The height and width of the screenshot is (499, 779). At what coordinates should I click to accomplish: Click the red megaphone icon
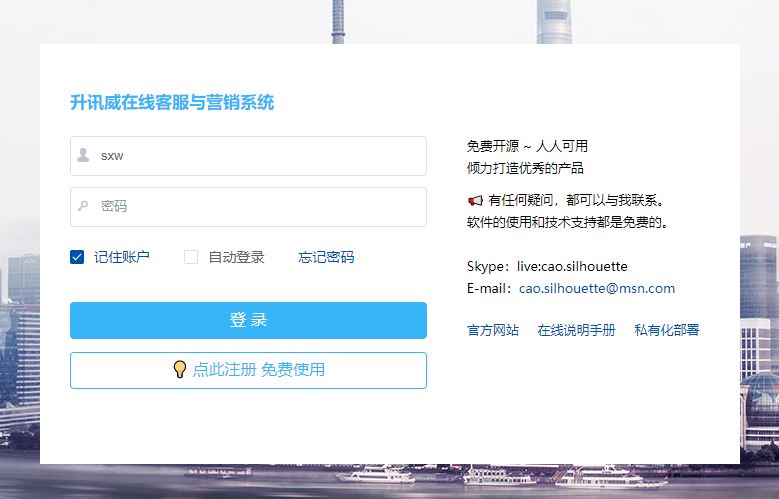click(x=475, y=200)
